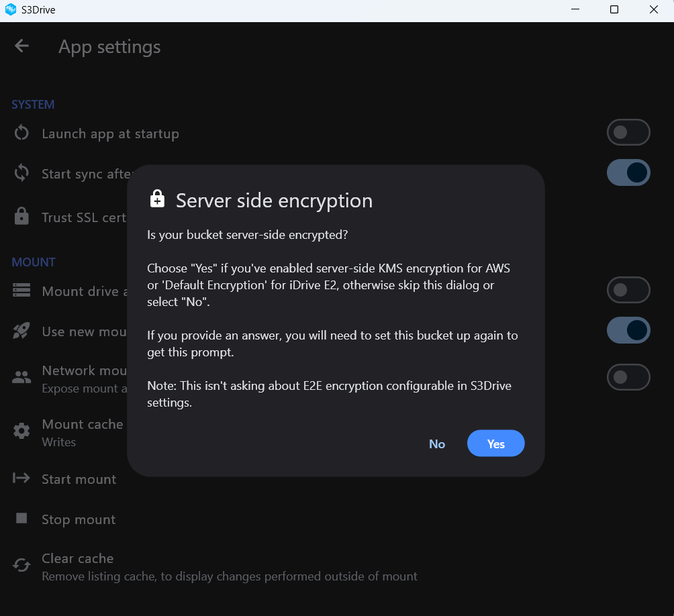Minimize the S3Drive window
The width and height of the screenshot is (674, 616).
point(575,9)
